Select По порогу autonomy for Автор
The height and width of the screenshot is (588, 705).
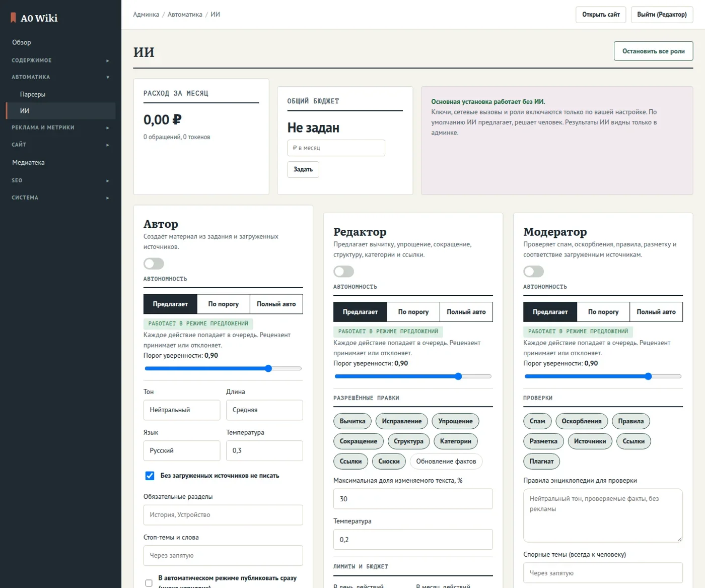224,304
